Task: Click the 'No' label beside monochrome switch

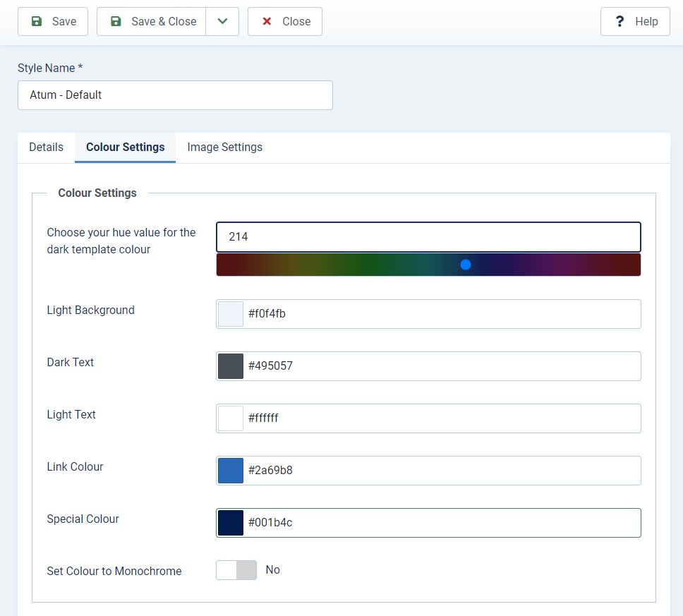Action: [272, 570]
